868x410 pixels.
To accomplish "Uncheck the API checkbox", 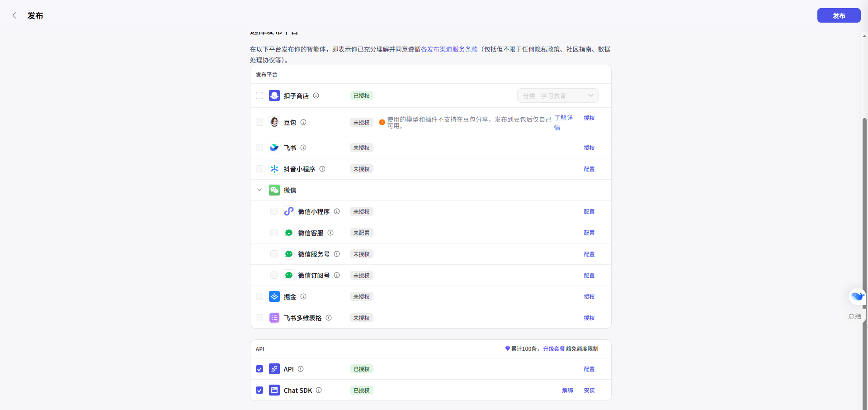I will coord(259,369).
